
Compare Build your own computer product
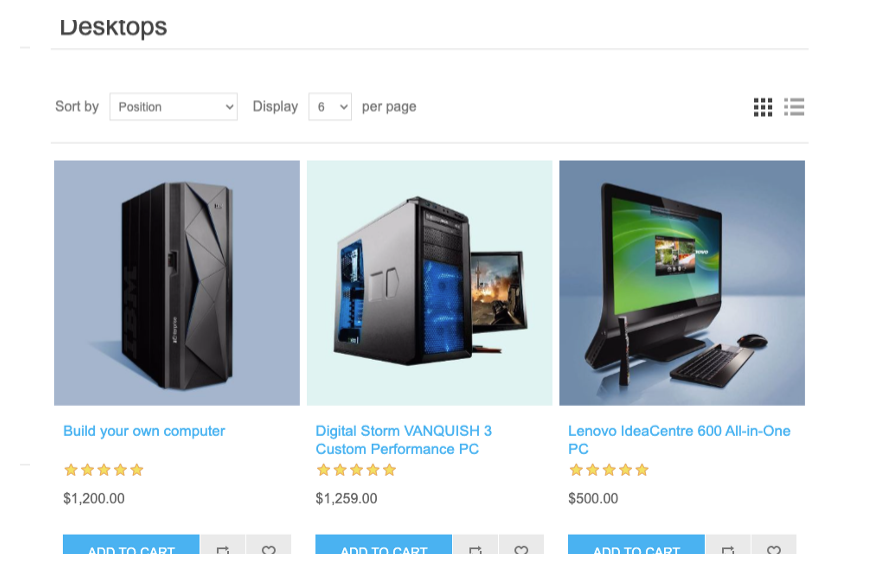tap(223, 544)
